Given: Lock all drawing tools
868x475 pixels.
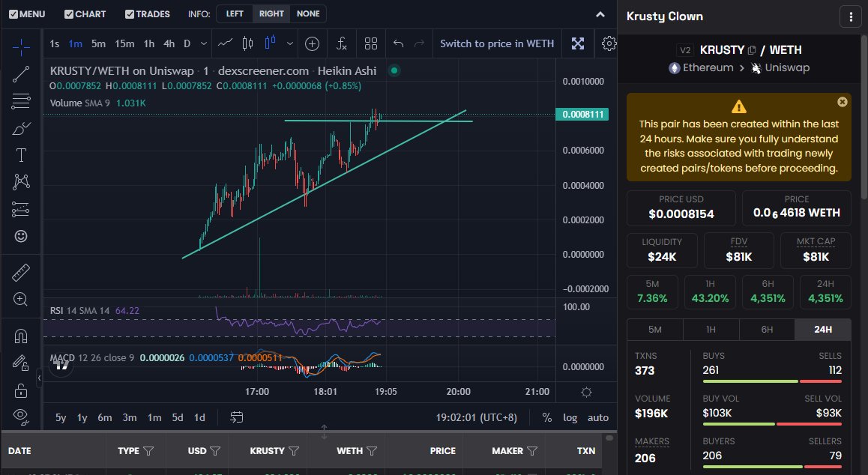Looking at the screenshot, I should [x=21, y=390].
